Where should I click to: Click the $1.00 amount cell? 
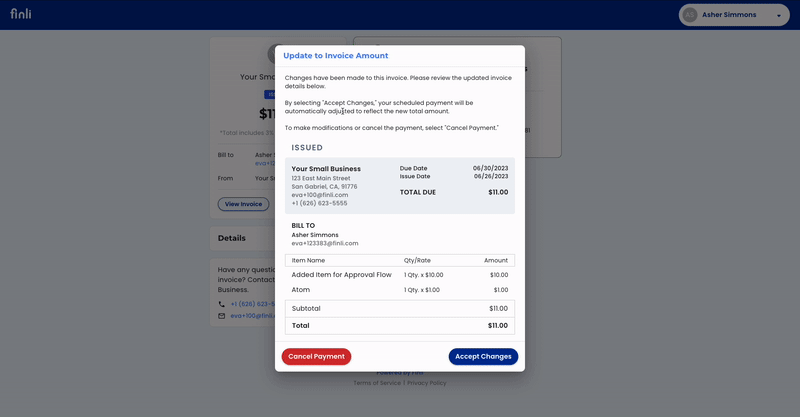[501, 290]
